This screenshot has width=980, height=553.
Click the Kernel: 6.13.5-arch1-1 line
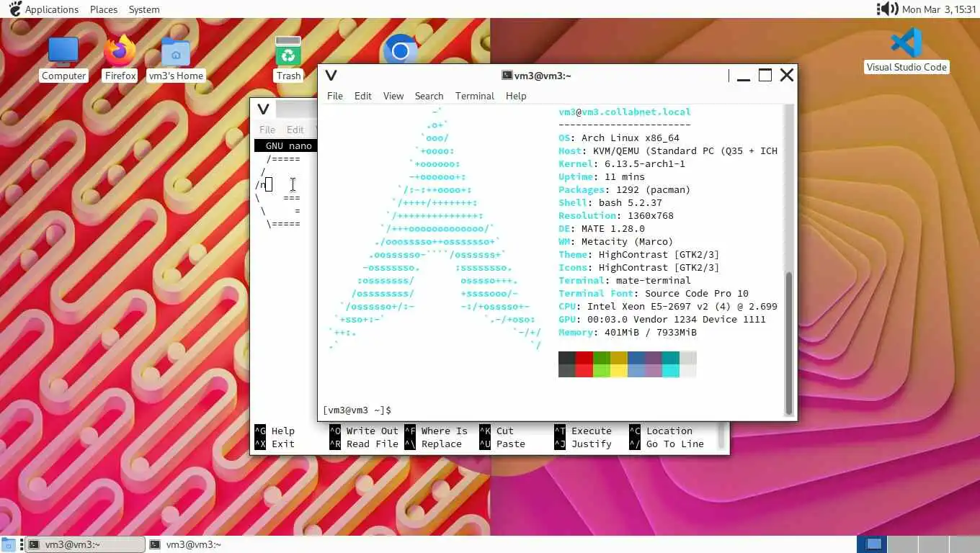click(622, 163)
